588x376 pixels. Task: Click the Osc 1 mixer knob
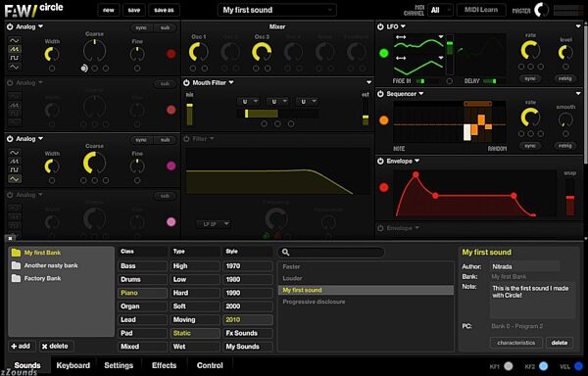coord(199,52)
